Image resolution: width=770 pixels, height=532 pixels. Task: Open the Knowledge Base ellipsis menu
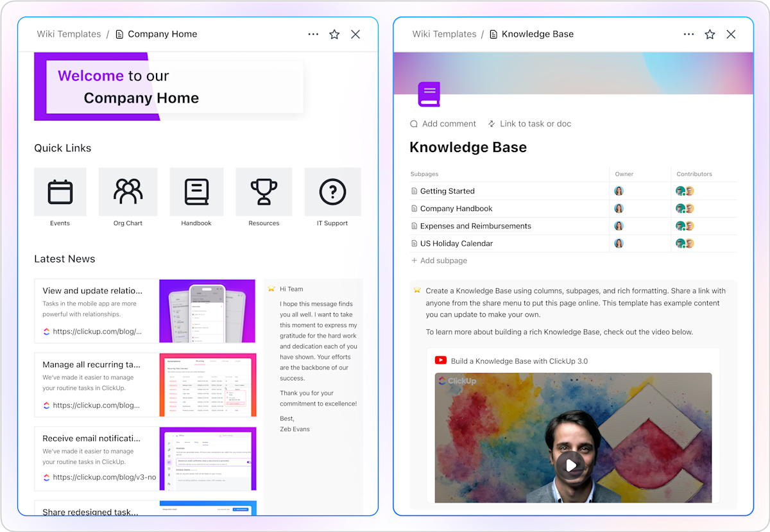tap(689, 34)
